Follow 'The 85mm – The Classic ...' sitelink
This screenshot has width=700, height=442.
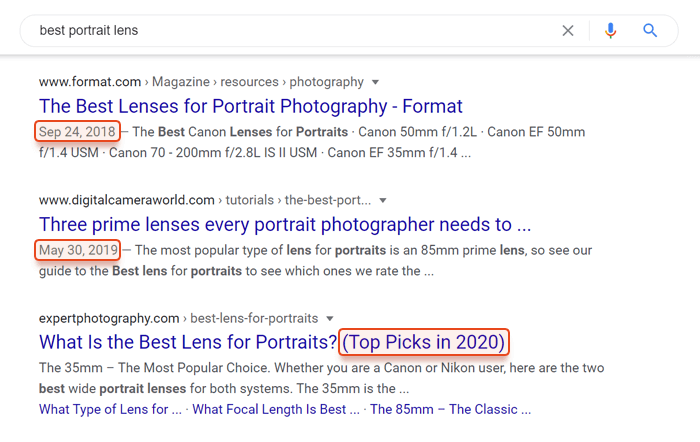tap(450, 409)
